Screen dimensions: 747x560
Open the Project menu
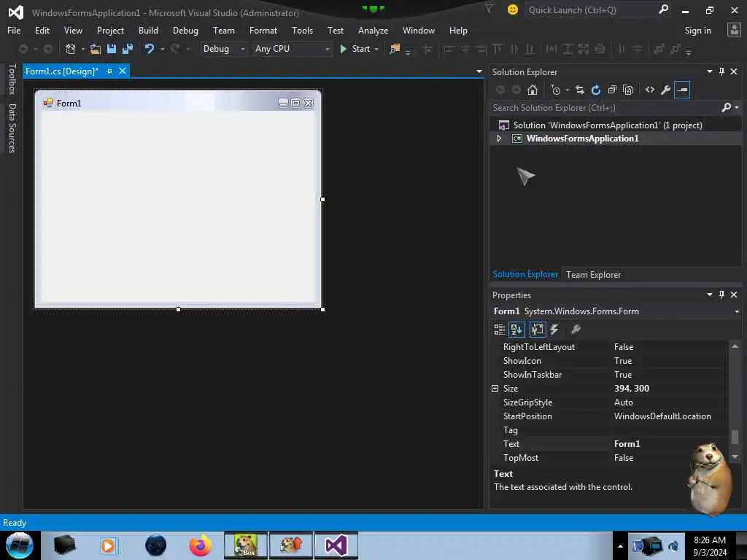111,31
